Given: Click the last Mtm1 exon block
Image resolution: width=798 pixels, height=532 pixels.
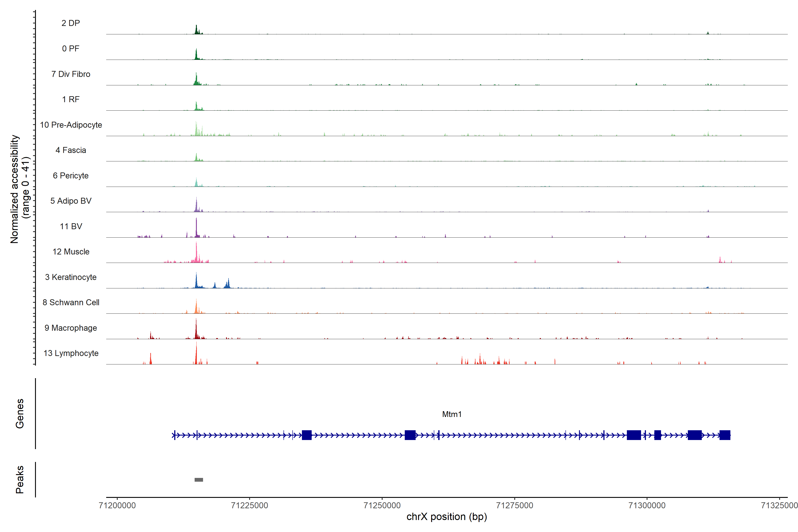Looking at the screenshot, I should tap(725, 435).
